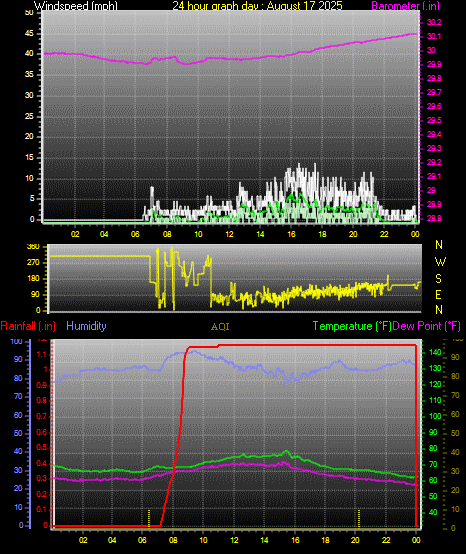Select the S compass direction label
Viewport: 466px width, 554px height.
(438, 279)
